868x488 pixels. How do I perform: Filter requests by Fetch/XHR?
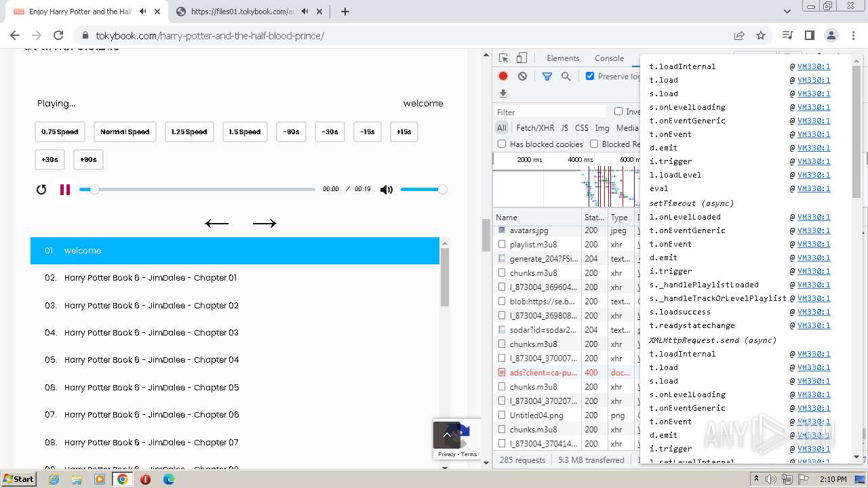pos(535,127)
